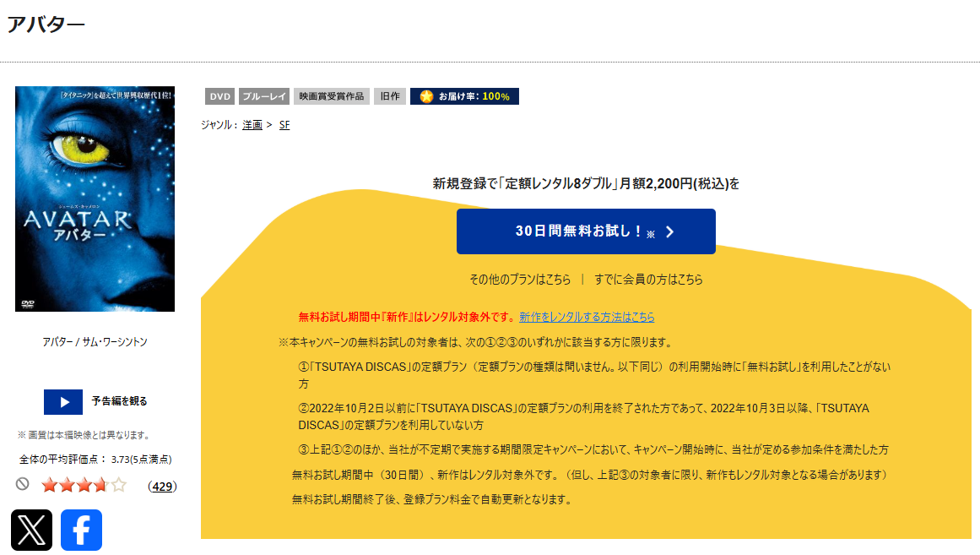Viewport: 980px width, 555px height.
Task: Share this page on X
Action: 31,531
